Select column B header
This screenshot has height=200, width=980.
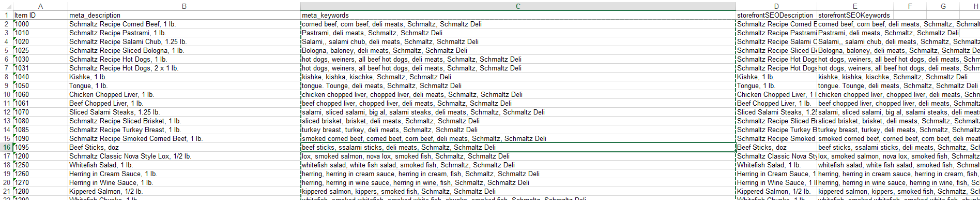pos(184,6)
